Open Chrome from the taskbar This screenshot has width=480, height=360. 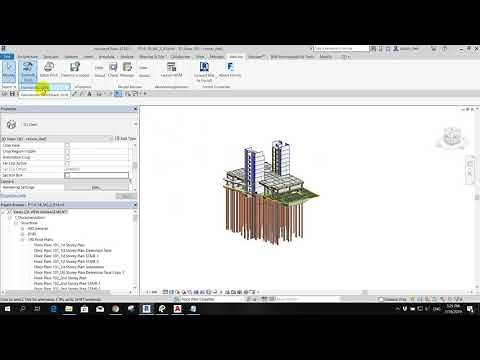[115, 309]
